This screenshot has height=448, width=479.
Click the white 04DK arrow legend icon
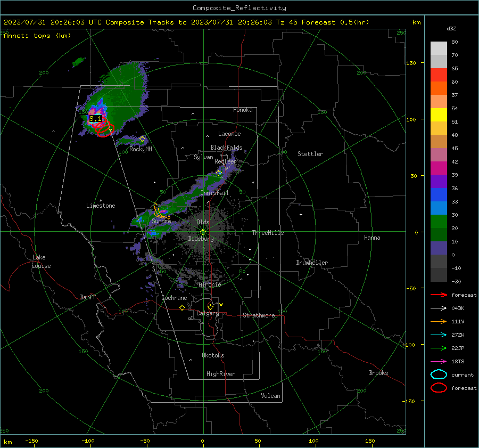click(x=439, y=308)
